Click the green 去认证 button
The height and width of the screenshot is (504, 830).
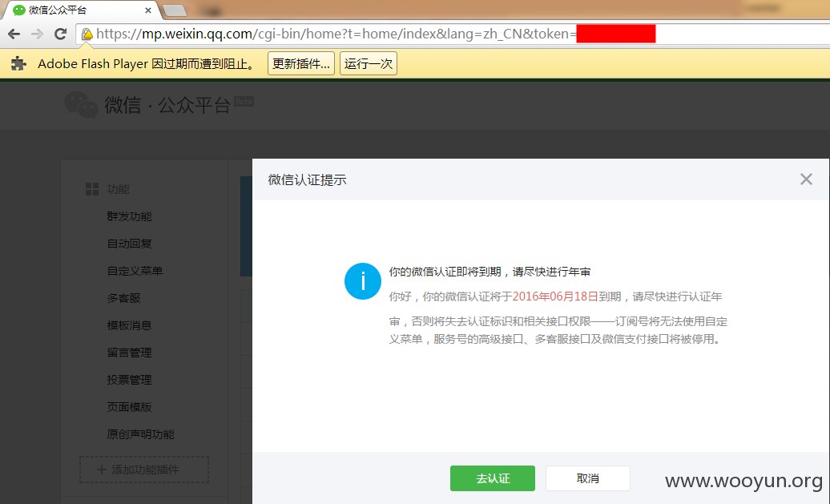[x=492, y=478]
